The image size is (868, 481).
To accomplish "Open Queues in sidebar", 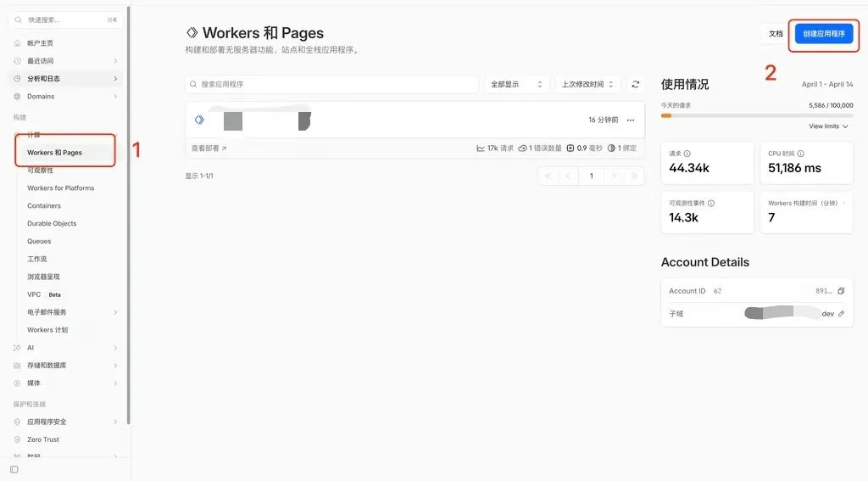I will pos(39,242).
